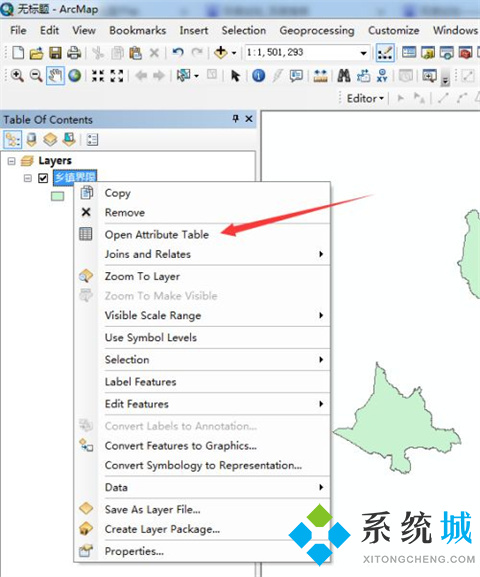The image size is (480, 577).
Task: Click the green layer symbol swatch
Action: (x=57, y=196)
